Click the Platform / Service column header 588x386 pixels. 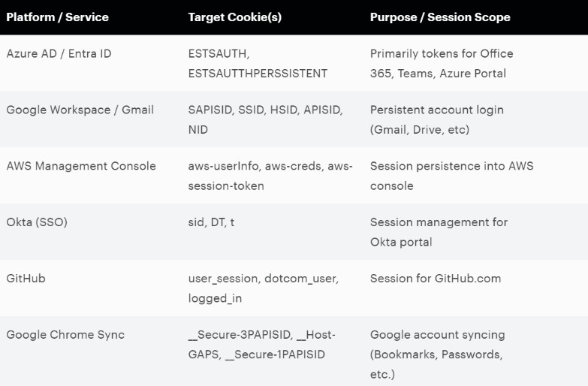[x=57, y=17]
